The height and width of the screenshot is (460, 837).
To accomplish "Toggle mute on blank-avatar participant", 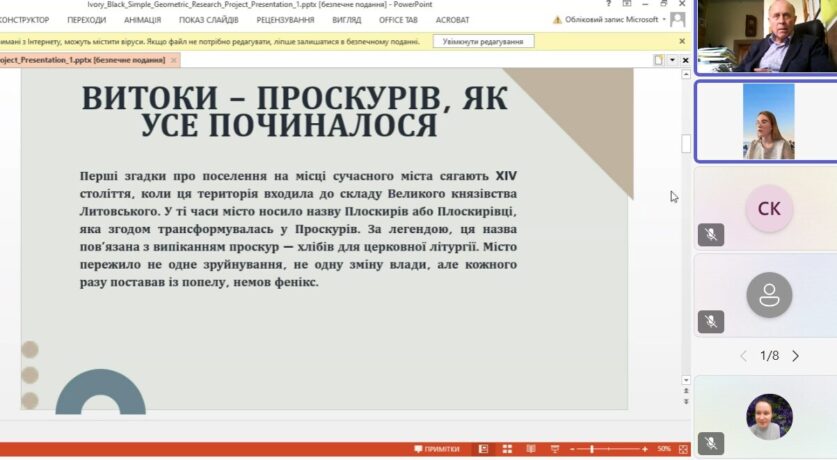I will tap(710, 322).
